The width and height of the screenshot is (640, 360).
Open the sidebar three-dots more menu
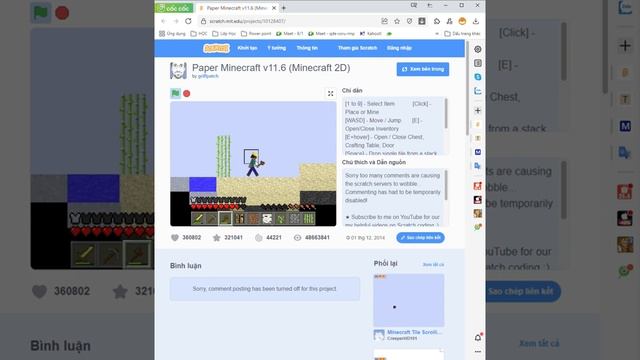coord(478,351)
